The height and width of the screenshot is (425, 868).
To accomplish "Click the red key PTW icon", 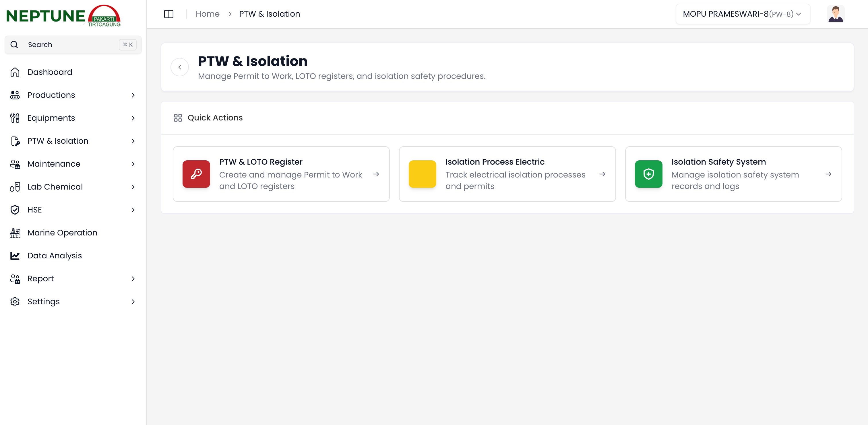I will click(196, 174).
